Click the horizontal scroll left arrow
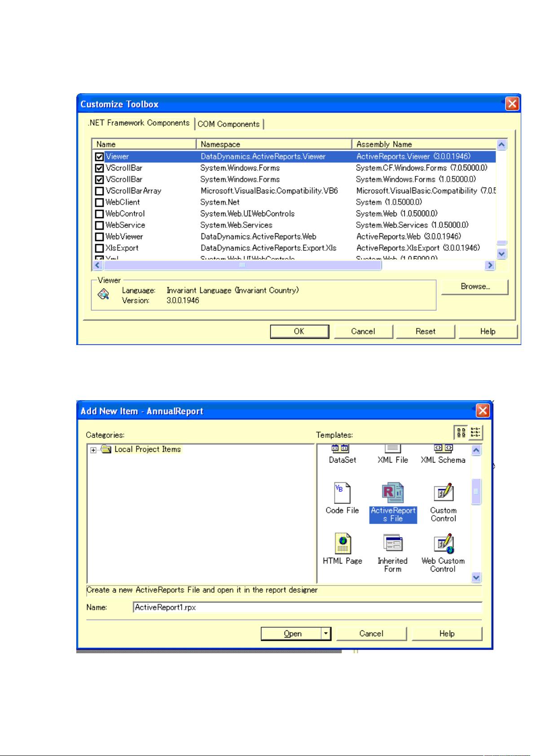The height and width of the screenshot is (756, 535). [97, 265]
